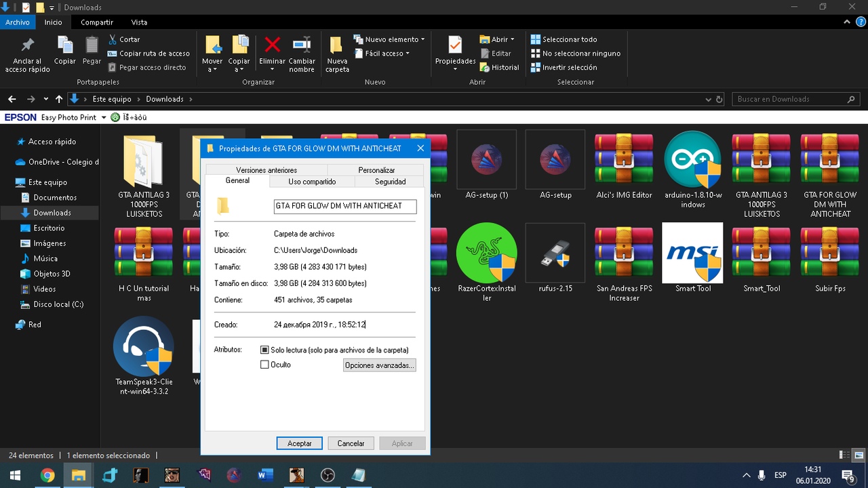Click the Buscar en Downloads search box
868x488 pixels.
pos(796,99)
